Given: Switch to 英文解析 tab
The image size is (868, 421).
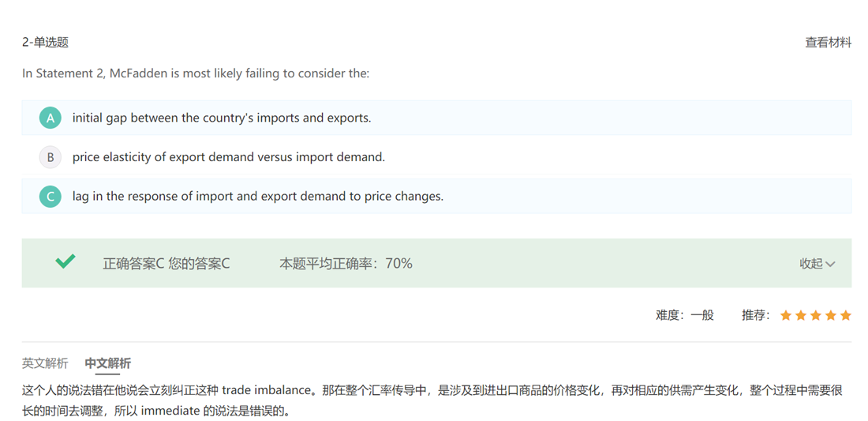Looking at the screenshot, I should pyautogui.click(x=45, y=363).
